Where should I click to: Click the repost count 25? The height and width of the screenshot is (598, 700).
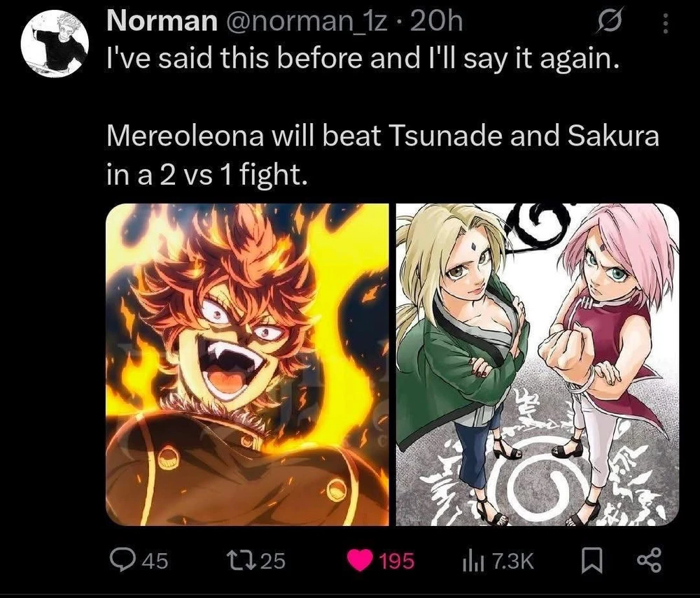(x=272, y=560)
